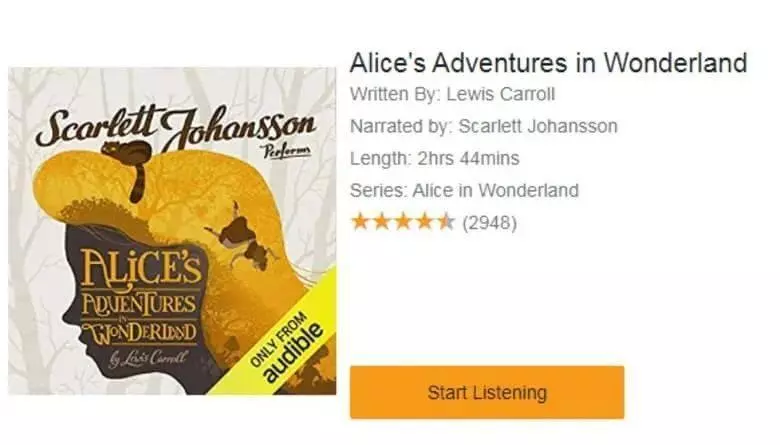Click the Lewis Carroll signature on the cover
780x445 pixels.
[149, 358]
